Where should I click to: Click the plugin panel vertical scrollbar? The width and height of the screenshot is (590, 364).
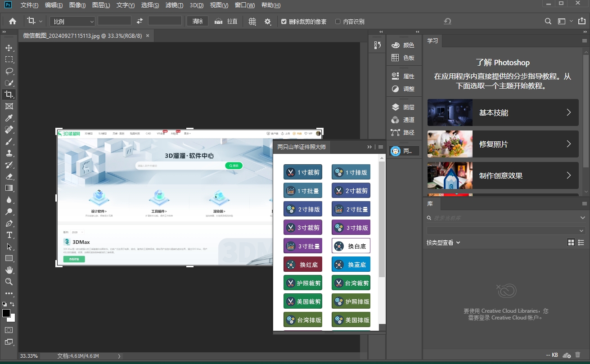tap(382, 220)
